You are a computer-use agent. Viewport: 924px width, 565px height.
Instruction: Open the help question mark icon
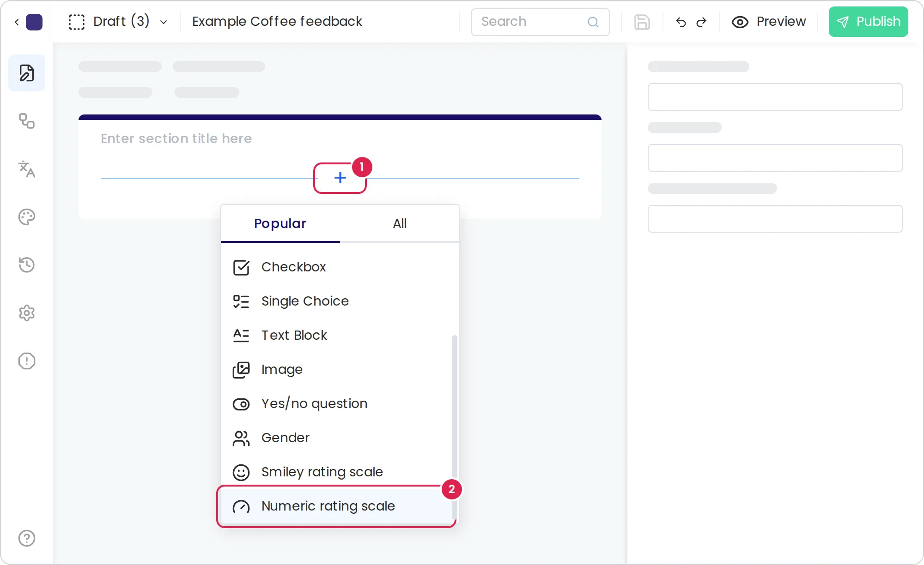(27, 538)
